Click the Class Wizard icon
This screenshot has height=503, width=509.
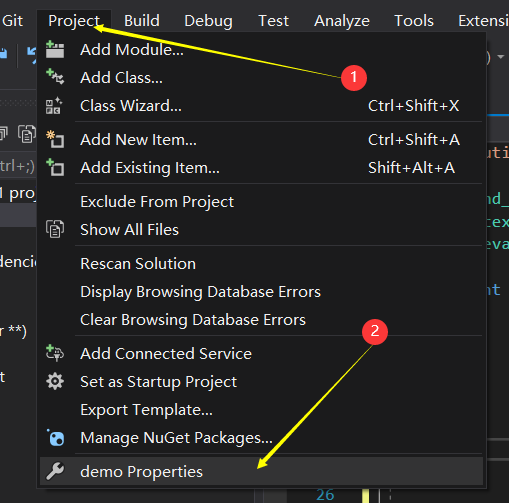coord(54,106)
